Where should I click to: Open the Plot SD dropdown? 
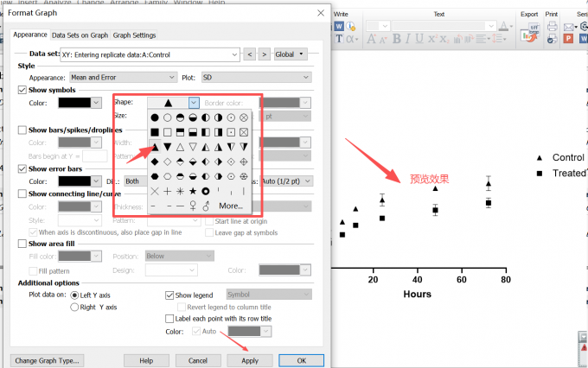(257, 78)
